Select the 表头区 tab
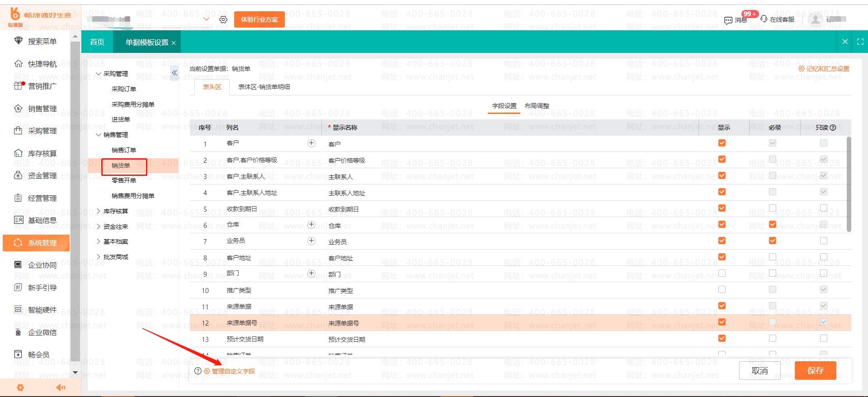The image size is (868, 397). tap(212, 87)
